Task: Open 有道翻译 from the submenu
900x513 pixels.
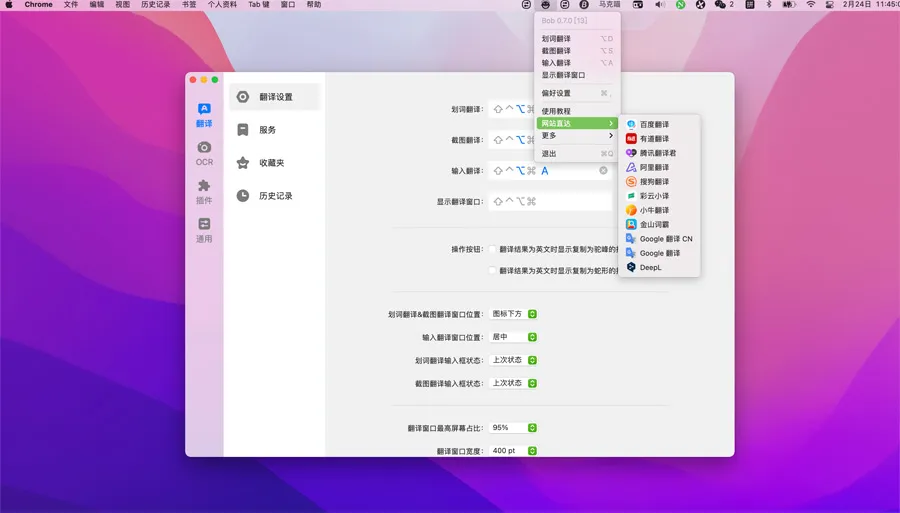Action: [x=654, y=139]
